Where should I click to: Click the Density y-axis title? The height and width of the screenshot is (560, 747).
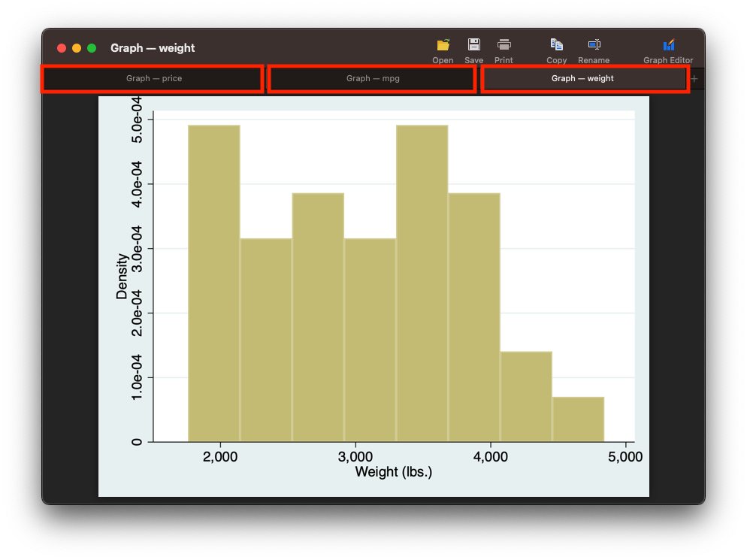click(x=122, y=276)
